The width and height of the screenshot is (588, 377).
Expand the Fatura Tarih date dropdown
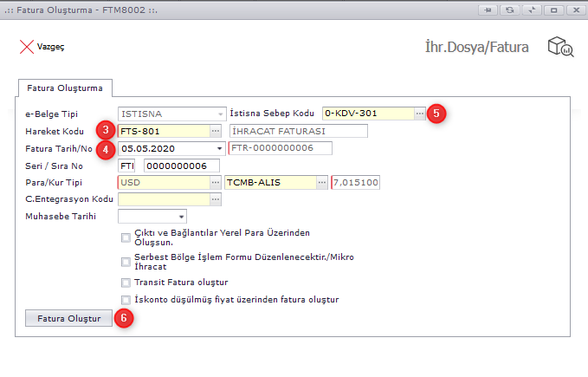219,148
